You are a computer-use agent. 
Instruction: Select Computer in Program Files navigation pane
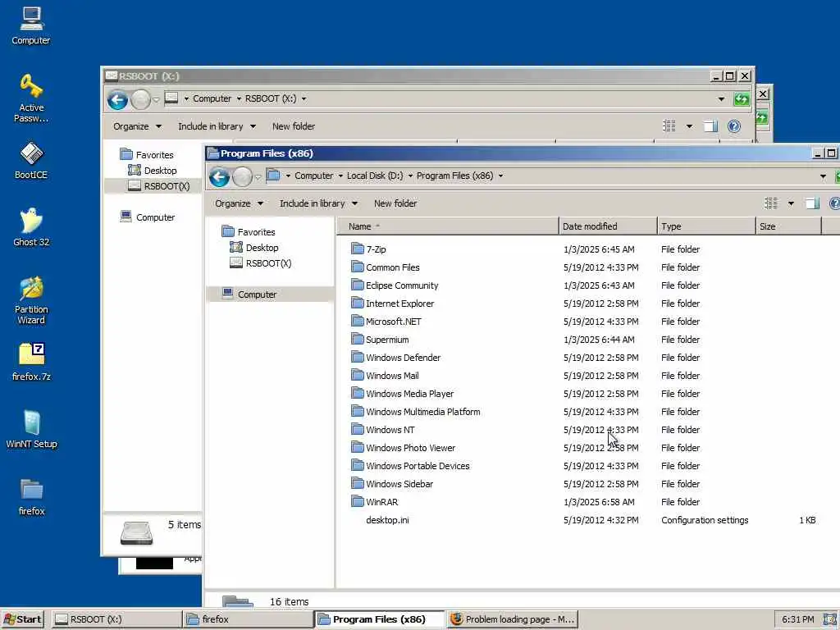(249, 294)
